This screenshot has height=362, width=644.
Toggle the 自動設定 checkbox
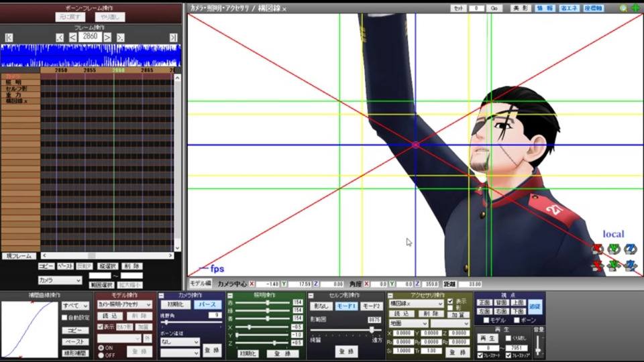pyautogui.click(x=64, y=317)
